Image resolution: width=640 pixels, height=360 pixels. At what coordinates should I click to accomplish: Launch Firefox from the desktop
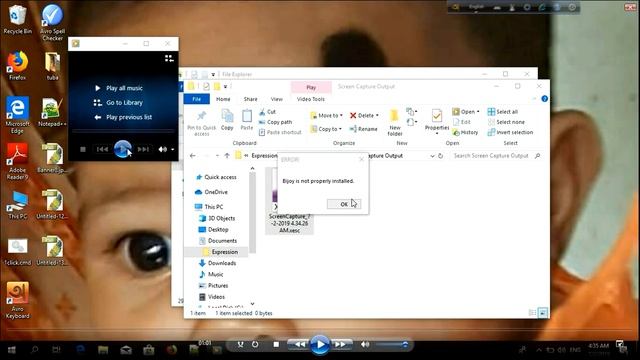(x=17, y=65)
